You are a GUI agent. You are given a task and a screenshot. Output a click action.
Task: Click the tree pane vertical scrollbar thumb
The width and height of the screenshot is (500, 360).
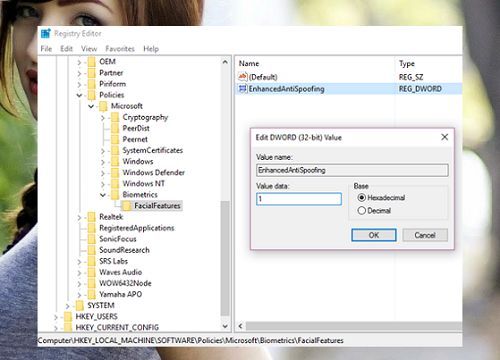coord(226,258)
